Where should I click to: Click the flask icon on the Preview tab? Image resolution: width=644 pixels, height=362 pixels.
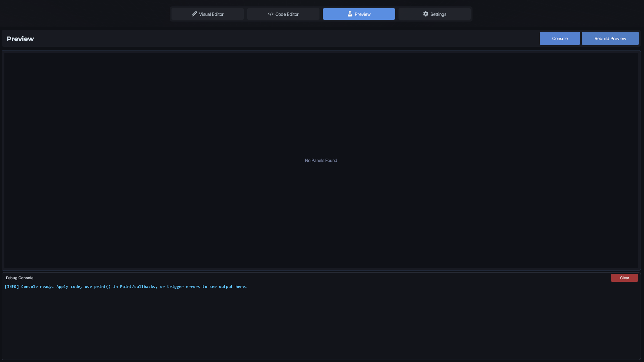tap(350, 14)
